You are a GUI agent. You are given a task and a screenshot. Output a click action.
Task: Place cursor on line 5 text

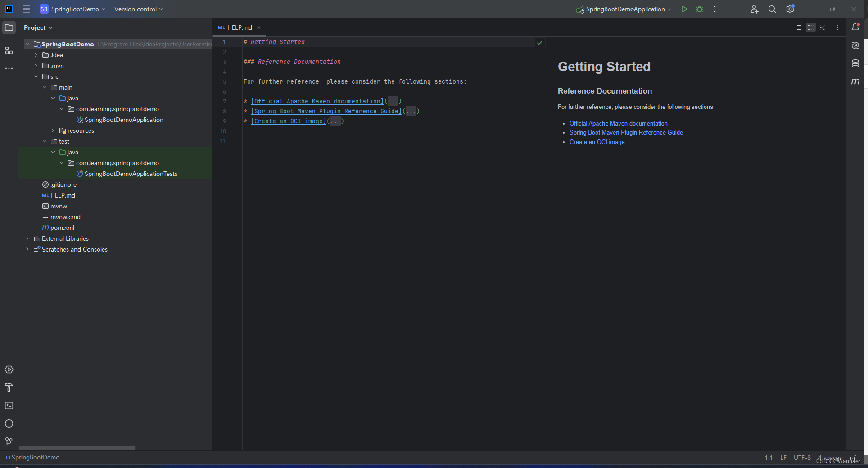point(355,81)
